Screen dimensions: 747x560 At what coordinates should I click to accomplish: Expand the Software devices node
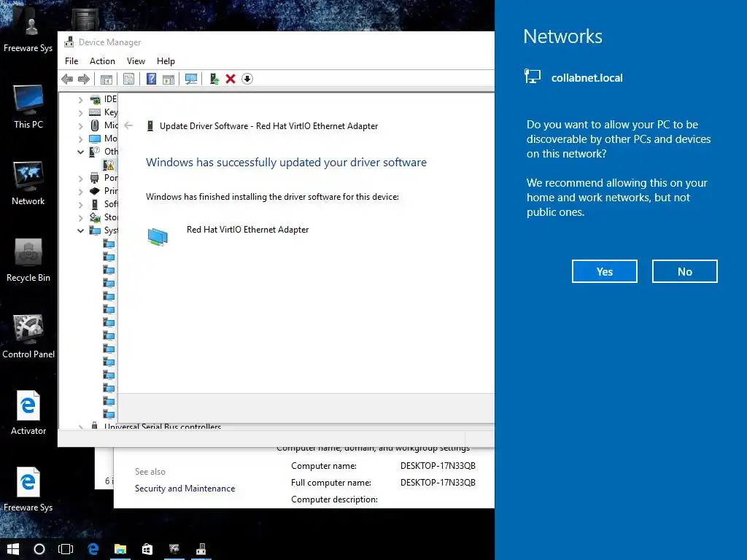80,204
